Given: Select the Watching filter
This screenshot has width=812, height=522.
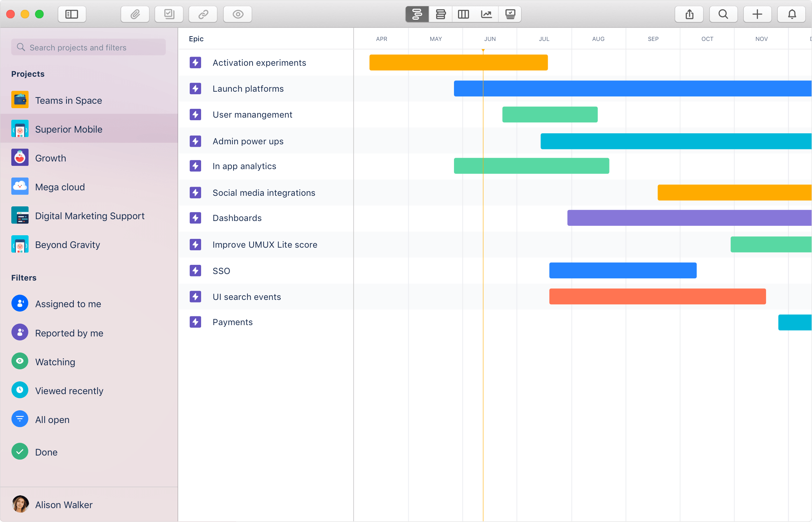Looking at the screenshot, I should (x=55, y=362).
